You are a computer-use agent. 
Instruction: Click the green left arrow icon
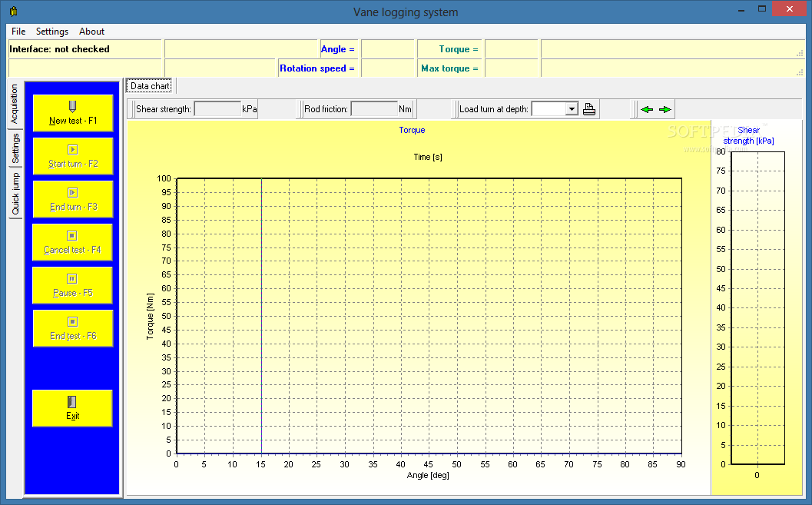647,109
